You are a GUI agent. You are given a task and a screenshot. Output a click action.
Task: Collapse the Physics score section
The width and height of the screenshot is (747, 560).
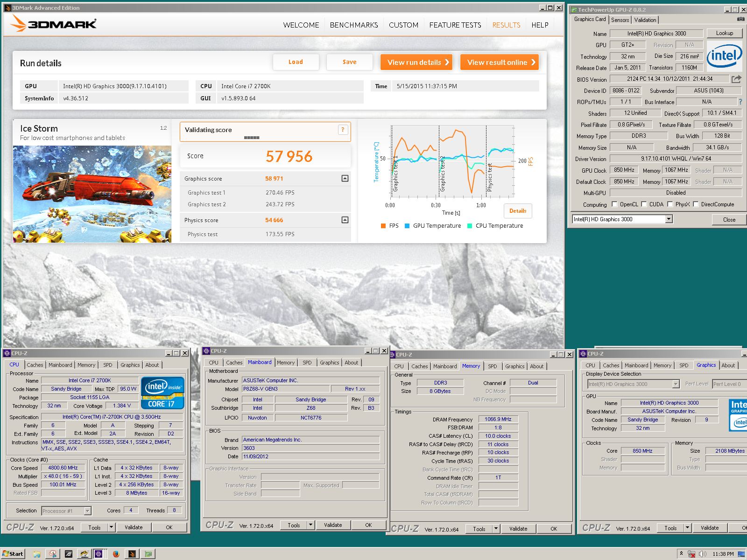point(345,220)
